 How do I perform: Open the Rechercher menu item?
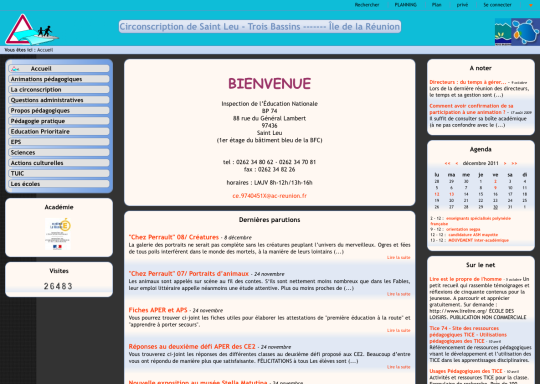click(367, 5)
